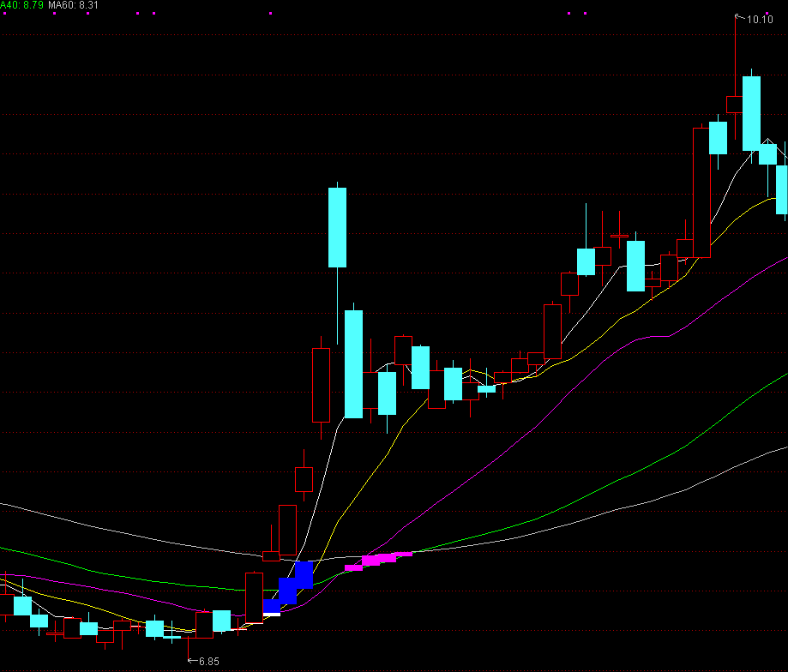
Task: Click the red candle with the 10.10 upper wick
Action: point(735,104)
